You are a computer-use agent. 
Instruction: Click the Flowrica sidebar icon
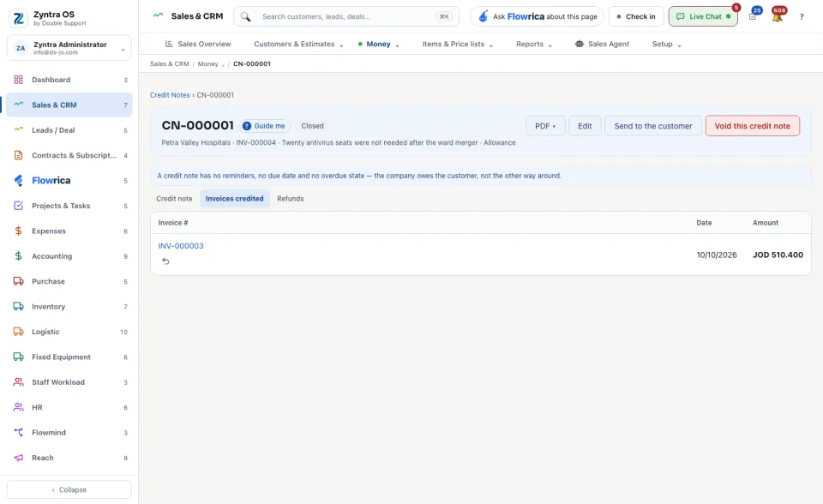click(18, 180)
